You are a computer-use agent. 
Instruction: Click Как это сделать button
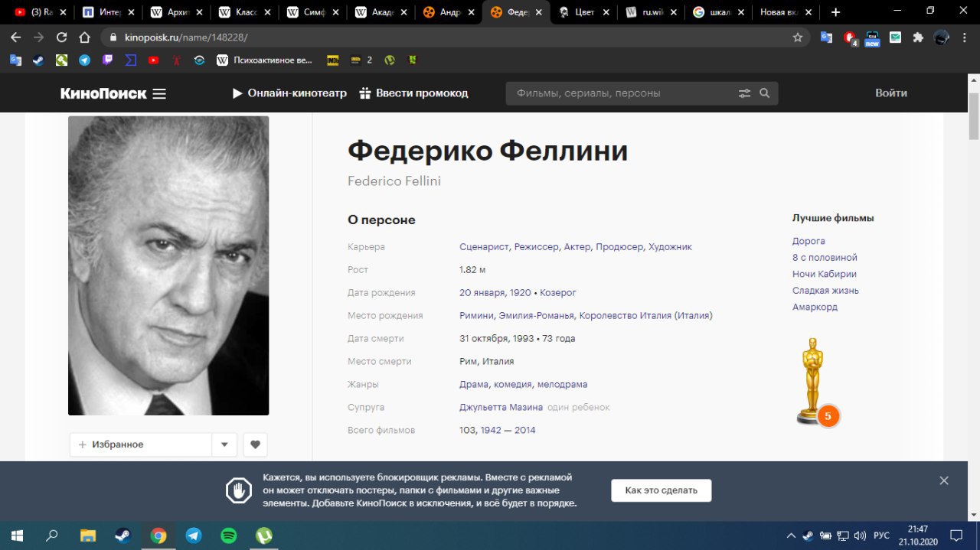pyautogui.click(x=661, y=490)
